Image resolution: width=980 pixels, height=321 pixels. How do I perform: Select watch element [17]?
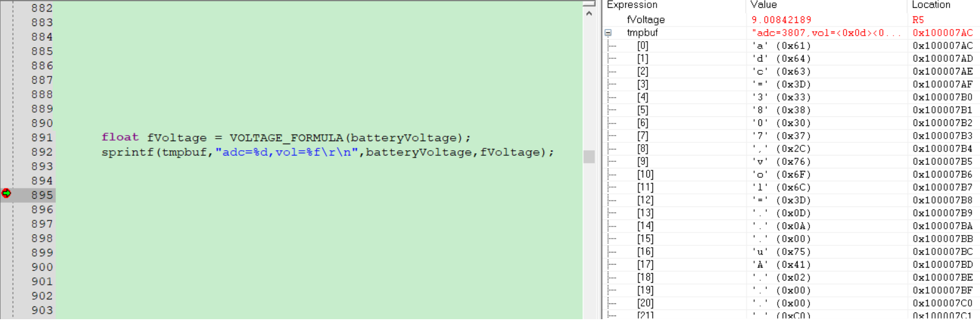[645, 264]
